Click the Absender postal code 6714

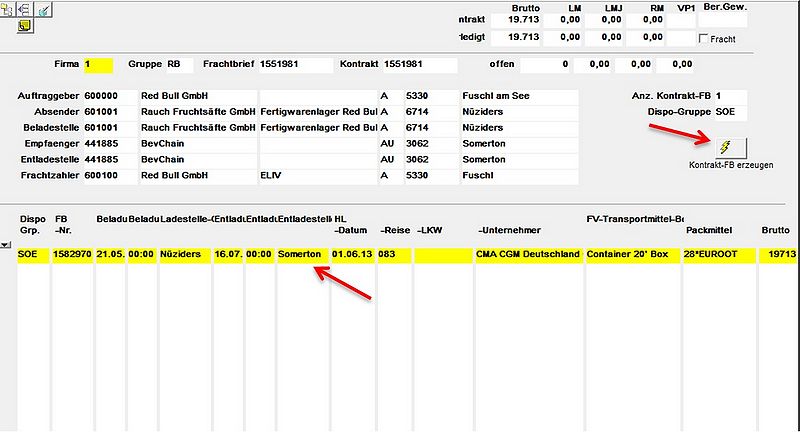click(x=432, y=112)
